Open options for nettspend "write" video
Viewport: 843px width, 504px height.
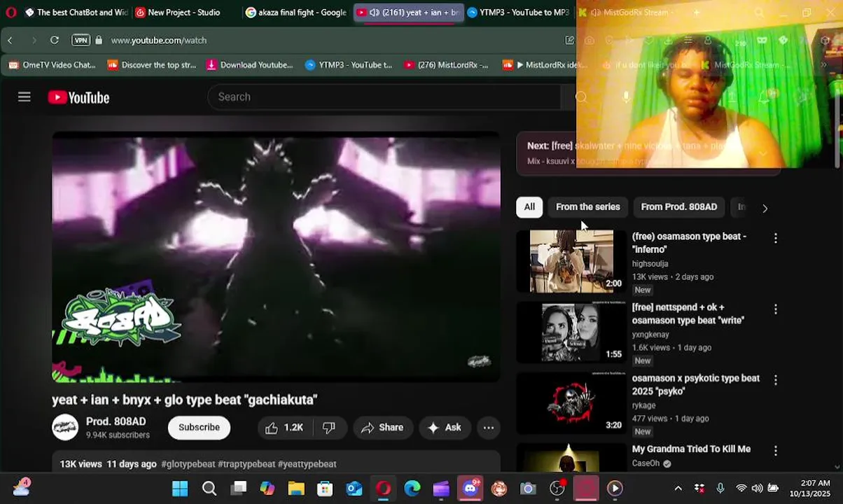775,309
